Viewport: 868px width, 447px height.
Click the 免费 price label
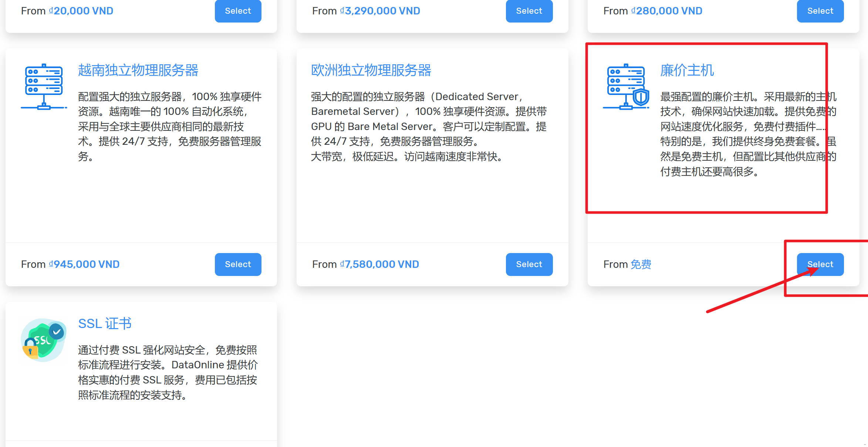[641, 265]
